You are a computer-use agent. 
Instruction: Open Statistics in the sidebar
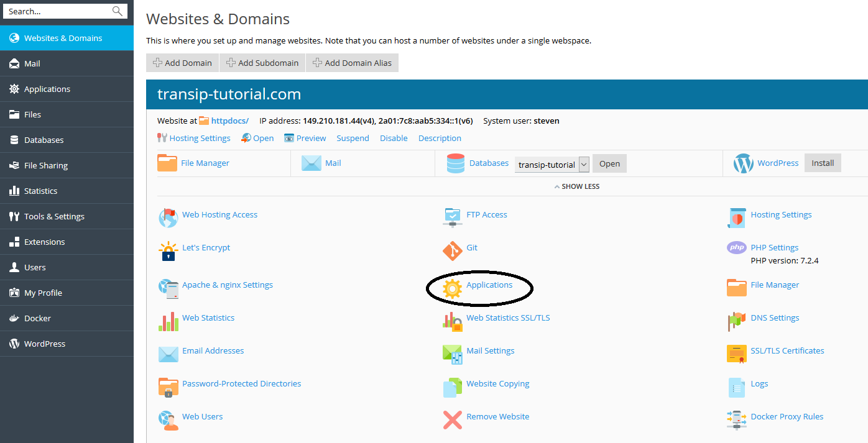pos(67,191)
